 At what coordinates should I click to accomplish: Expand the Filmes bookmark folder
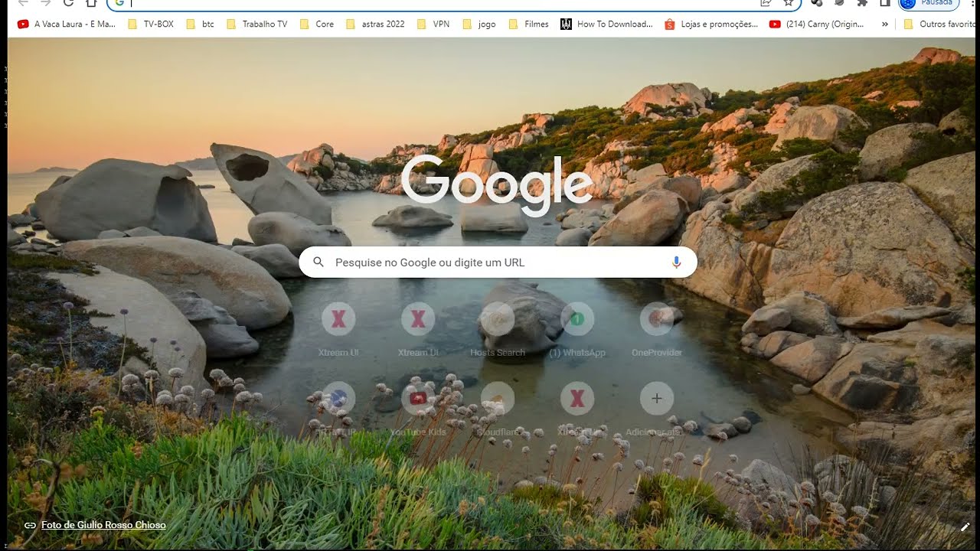(x=529, y=24)
